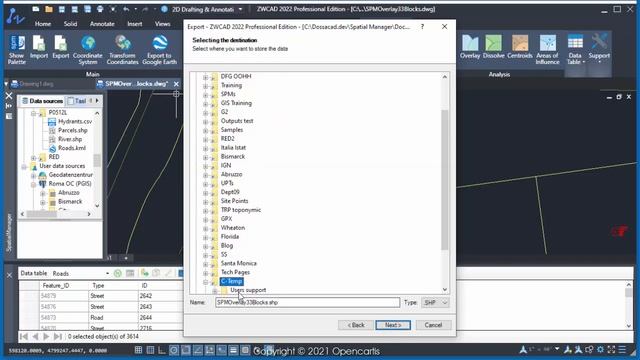Screen dimensions: 640x360
Task: Select Hydrants.csv in Data sources
Action: (x=75, y=122)
